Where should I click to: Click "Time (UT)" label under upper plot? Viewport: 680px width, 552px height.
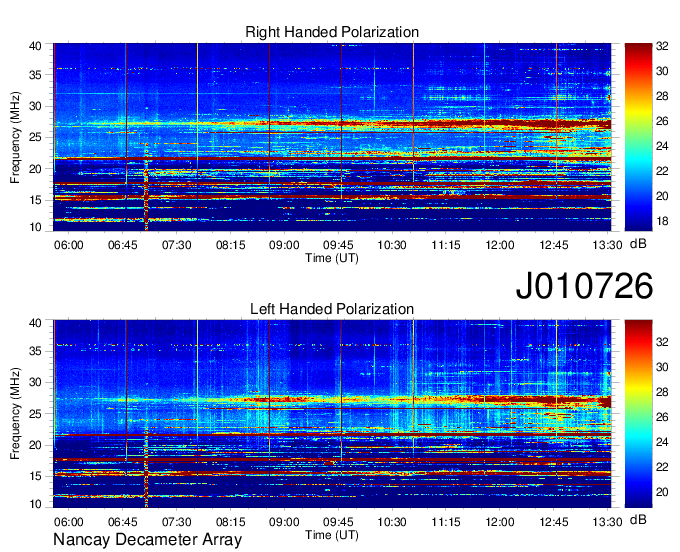332,258
